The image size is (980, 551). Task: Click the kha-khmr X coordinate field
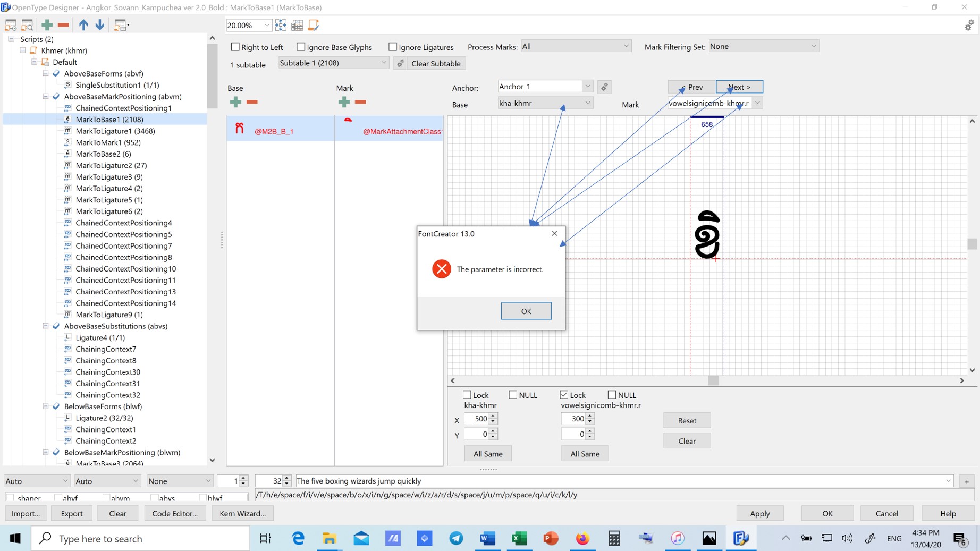coord(476,419)
